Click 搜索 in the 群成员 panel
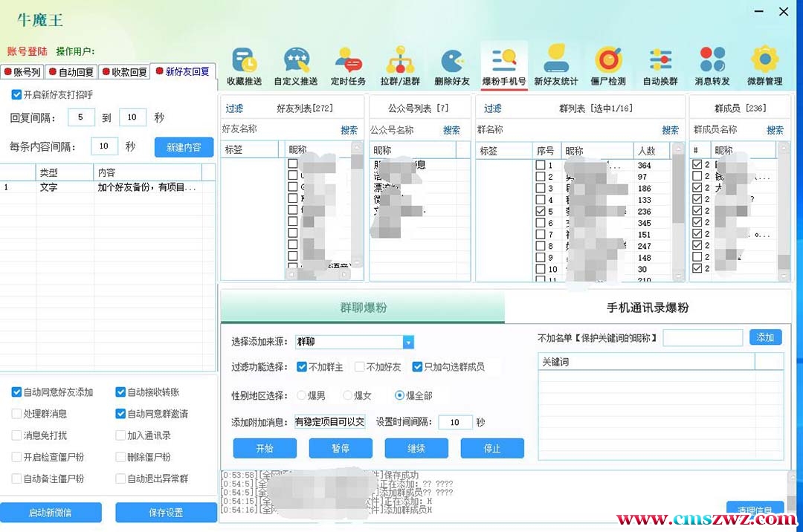Image resolution: width=803 pixels, height=532 pixels. point(775,130)
